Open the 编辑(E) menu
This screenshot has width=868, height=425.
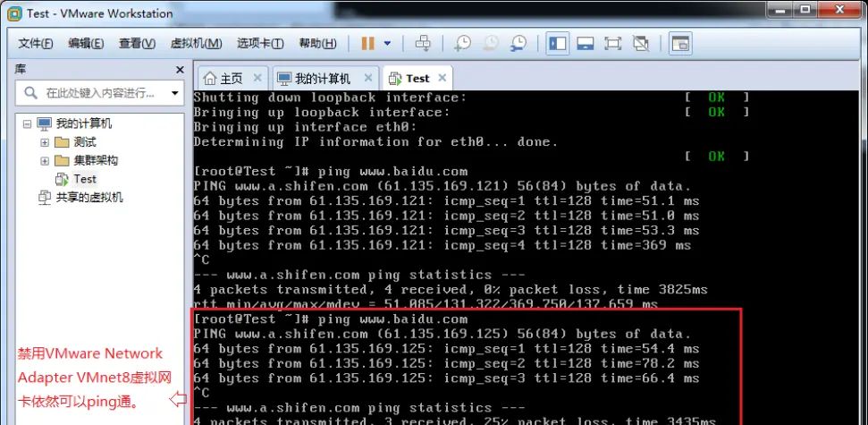coord(86,44)
